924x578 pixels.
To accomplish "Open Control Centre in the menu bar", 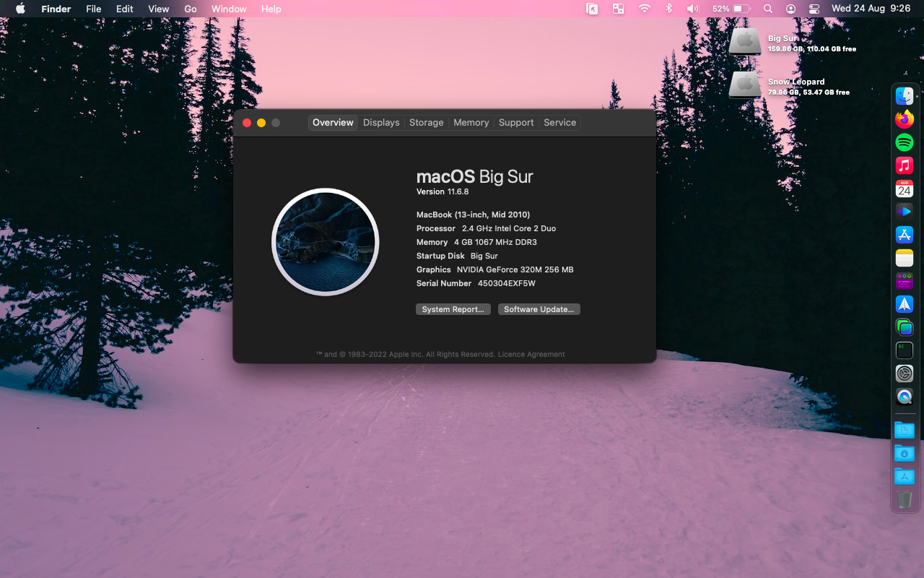I will point(814,9).
